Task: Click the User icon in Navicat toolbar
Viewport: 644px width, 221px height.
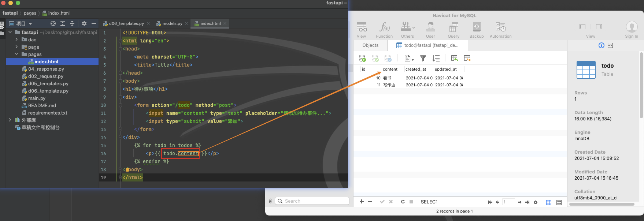Action: (x=430, y=27)
